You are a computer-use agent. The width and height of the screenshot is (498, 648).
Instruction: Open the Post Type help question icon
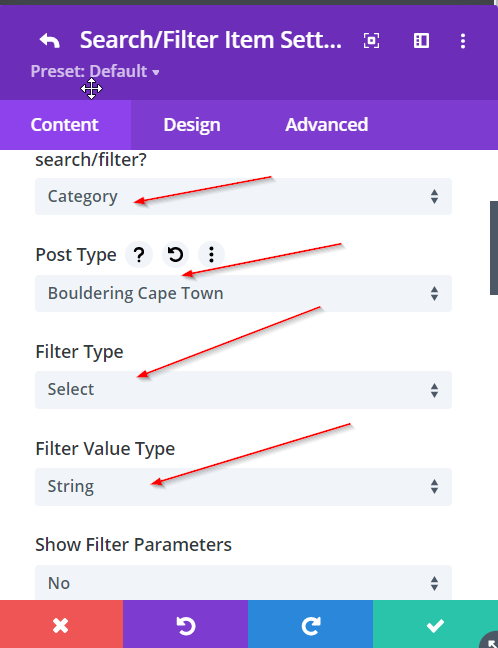click(139, 254)
